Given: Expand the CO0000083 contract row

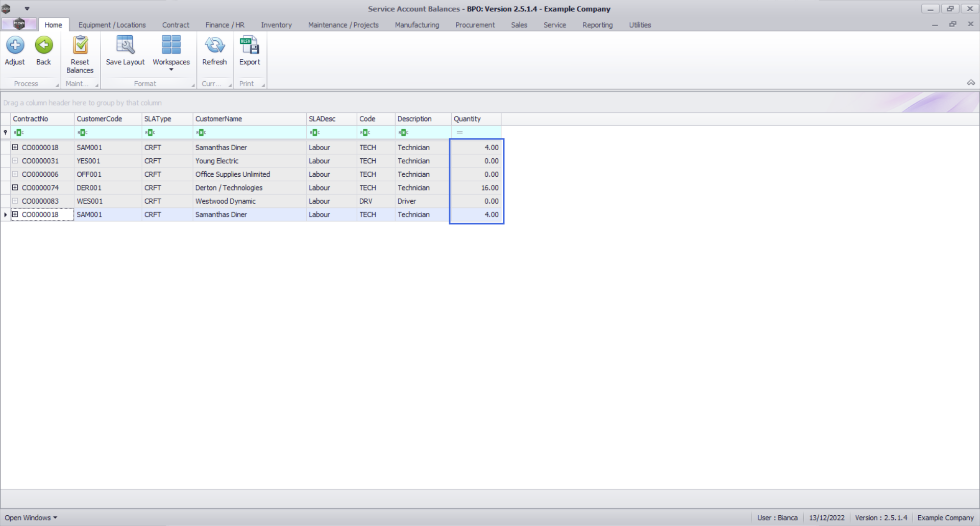Looking at the screenshot, I should [15, 201].
